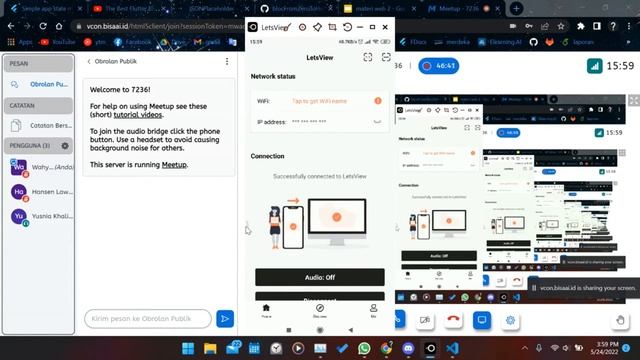Open Discover tab in LetsView
640x360 pixels.
tap(320, 311)
